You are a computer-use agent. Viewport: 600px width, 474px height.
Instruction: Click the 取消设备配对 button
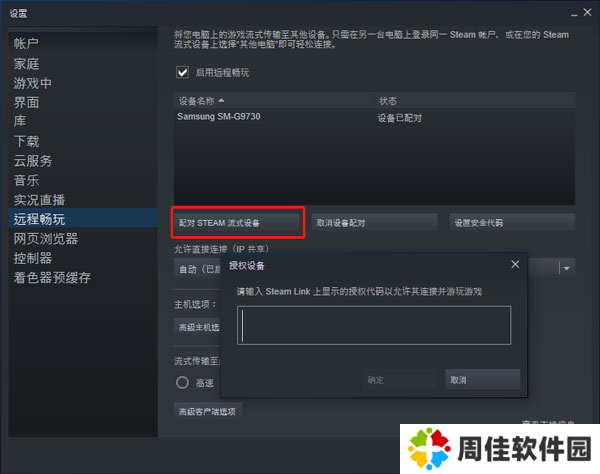click(373, 222)
